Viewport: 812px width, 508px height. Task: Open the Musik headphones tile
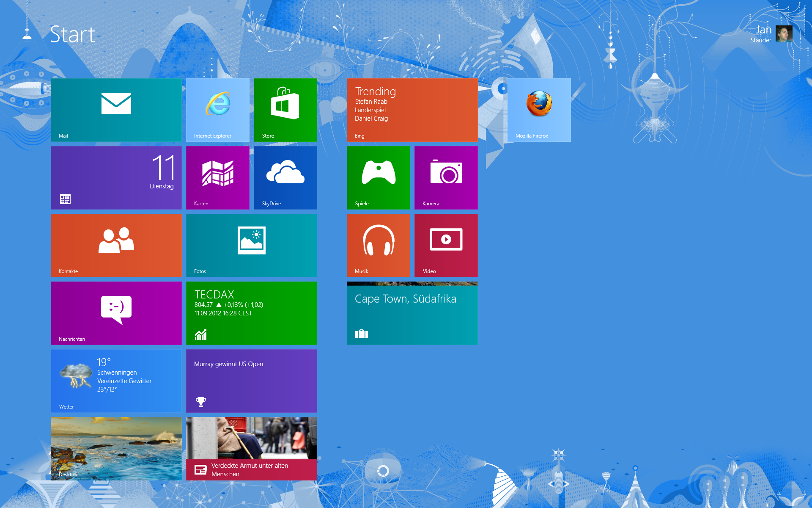point(378,245)
